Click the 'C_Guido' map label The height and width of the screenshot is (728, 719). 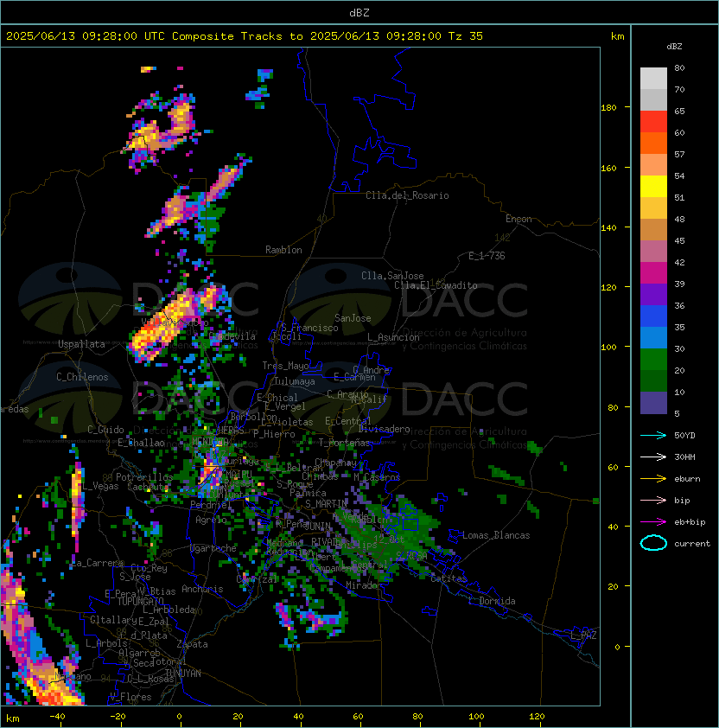click(x=105, y=430)
